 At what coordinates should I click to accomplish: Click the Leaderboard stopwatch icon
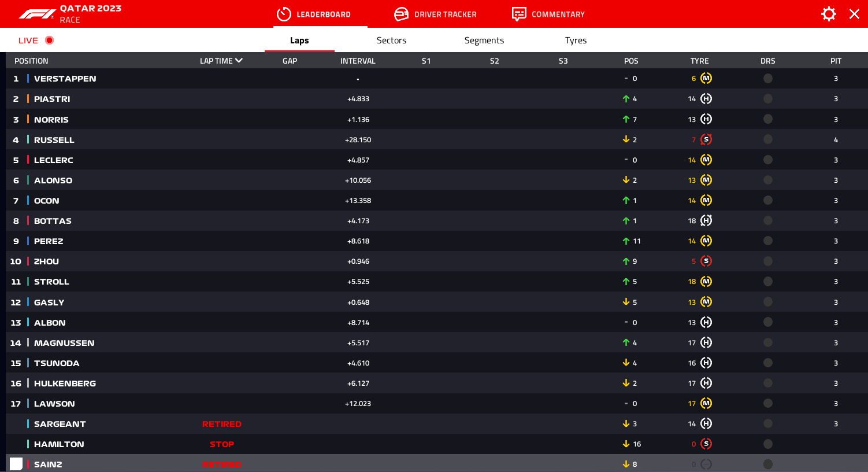pyautogui.click(x=284, y=14)
